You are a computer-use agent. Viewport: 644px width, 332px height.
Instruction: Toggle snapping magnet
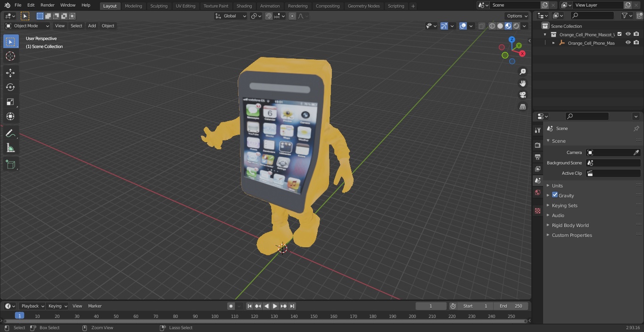coord(269,16)
